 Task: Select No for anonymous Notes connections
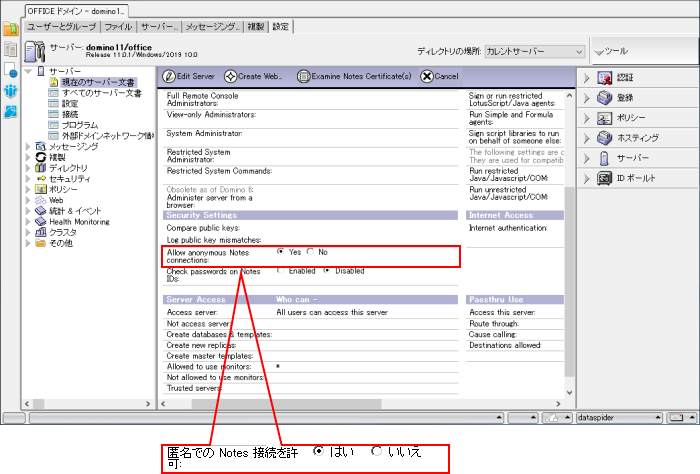[x=311, y=252]
